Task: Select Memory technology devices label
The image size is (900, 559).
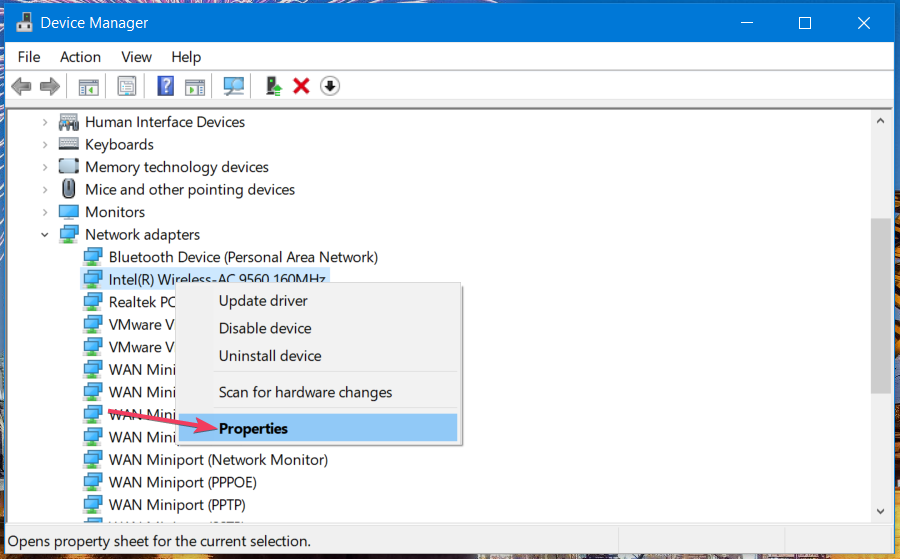Action: coord(177,167)
